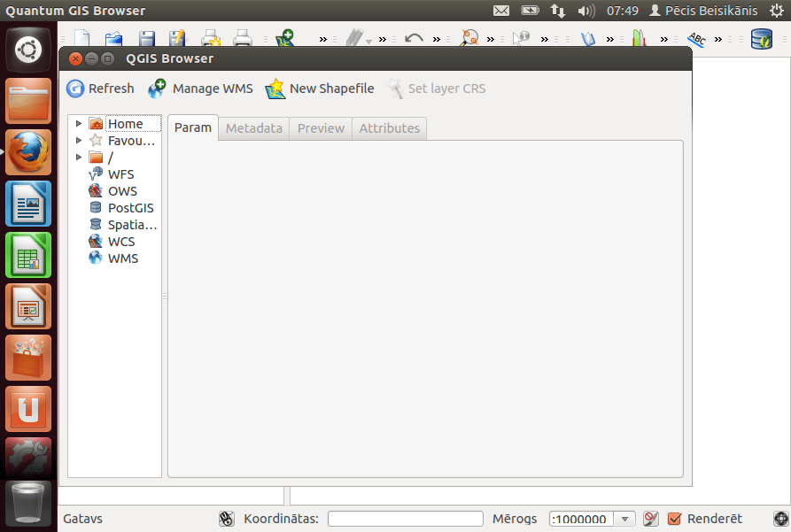791x532 pixels.
Task: Select the Identify Features cursor icon
Action: coord(521,38)
